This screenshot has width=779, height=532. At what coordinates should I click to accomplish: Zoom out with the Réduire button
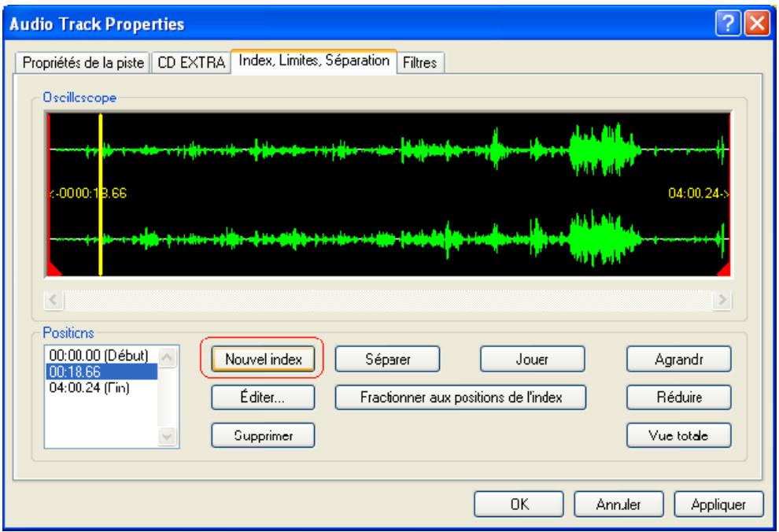(678, 397)
